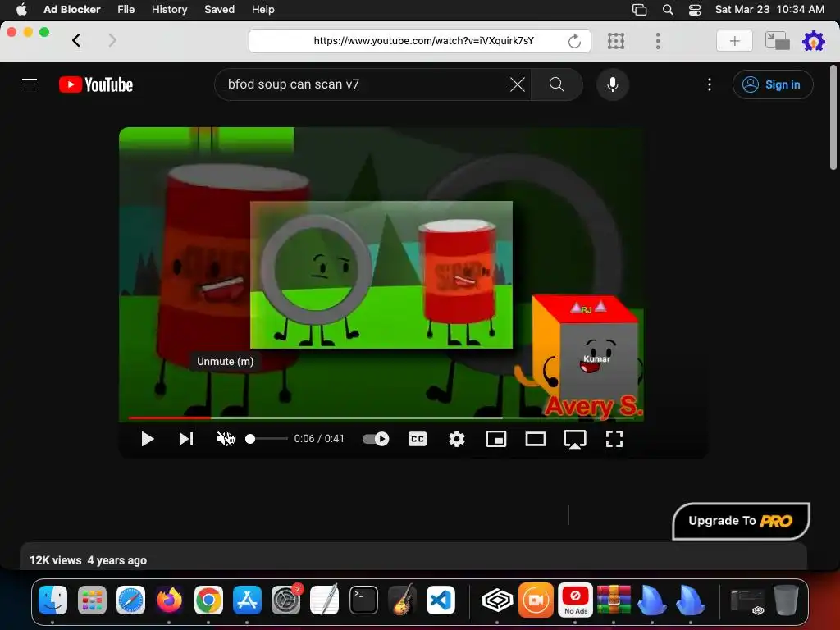Image resolution: width=840 pixels, height=630 pixels.
Task: Skip to next video
Action: tap(186, 440)
